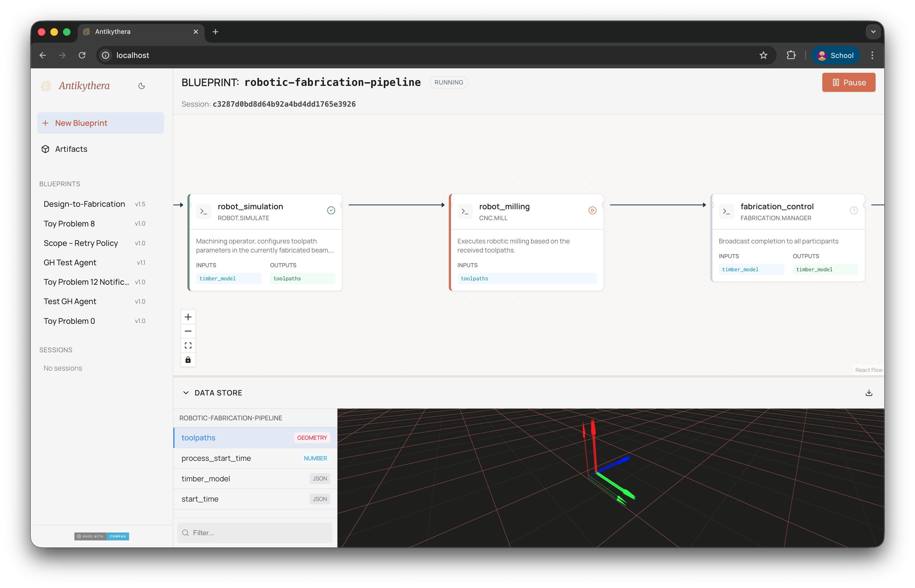This screenshot has height=588, width=915.
Task: Select timber_model in data store
Action: click(206, 479)
